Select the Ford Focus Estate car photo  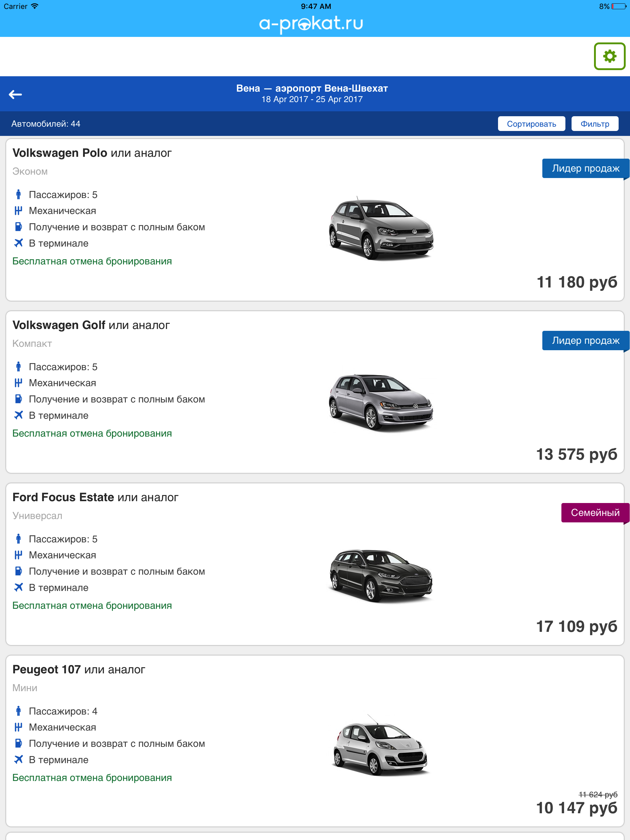point(381,575)
